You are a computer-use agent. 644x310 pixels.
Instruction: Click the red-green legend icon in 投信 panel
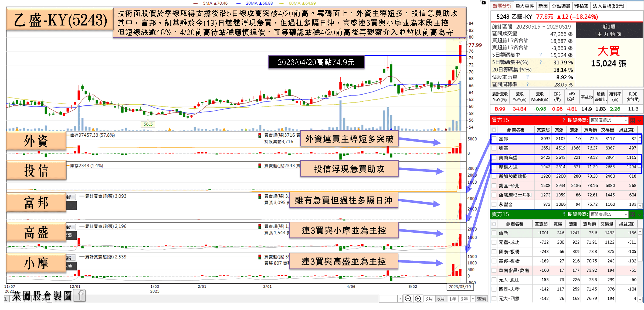tap(259, 166)
